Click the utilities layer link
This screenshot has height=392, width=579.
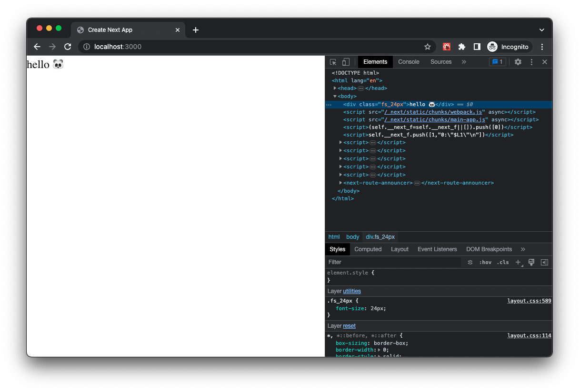tap(352, 291)
